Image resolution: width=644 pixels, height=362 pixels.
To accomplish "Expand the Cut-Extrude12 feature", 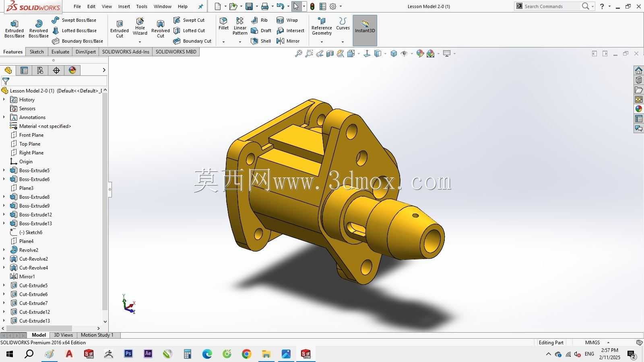I will click(4, 312).
